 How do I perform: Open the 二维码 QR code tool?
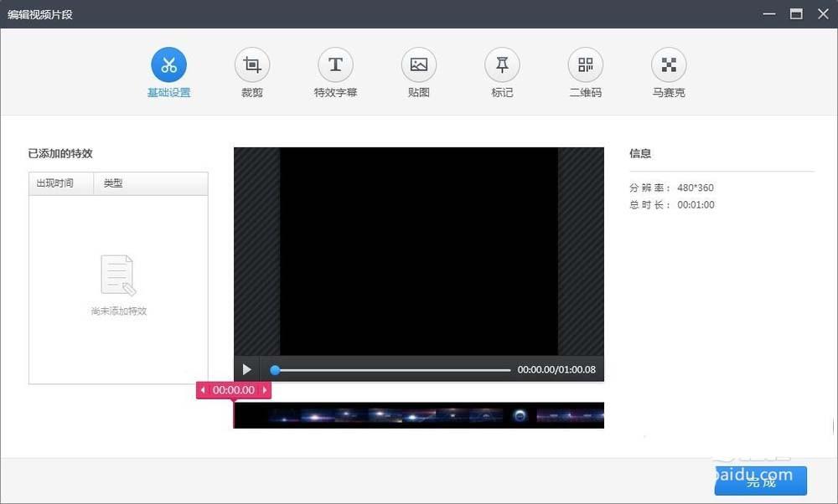(584, 63)
